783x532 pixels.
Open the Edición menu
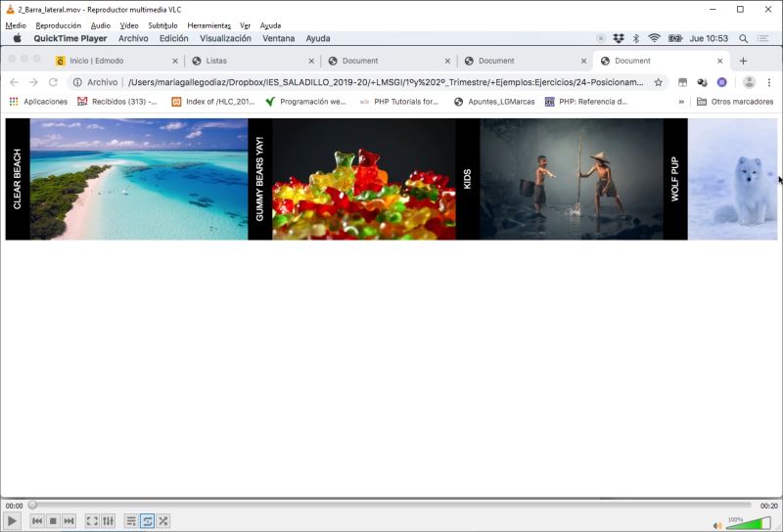174,38
